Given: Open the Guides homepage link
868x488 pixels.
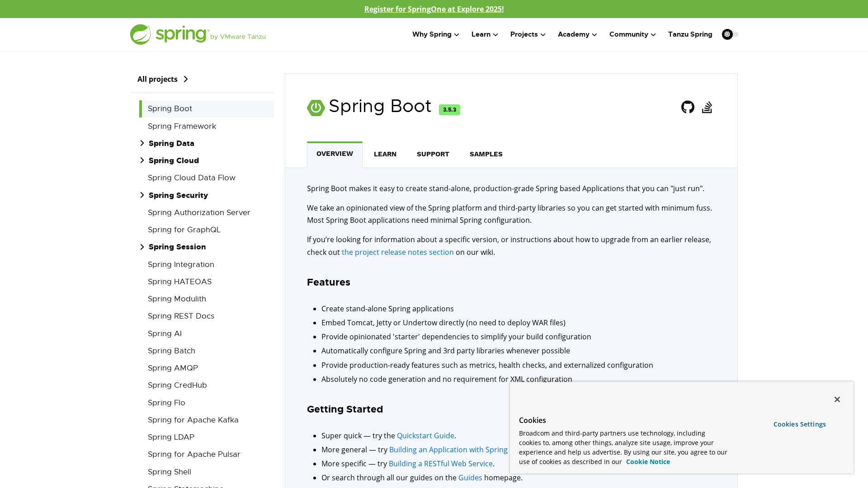Looking at the screenshot, I should click(x=470, y=478).
